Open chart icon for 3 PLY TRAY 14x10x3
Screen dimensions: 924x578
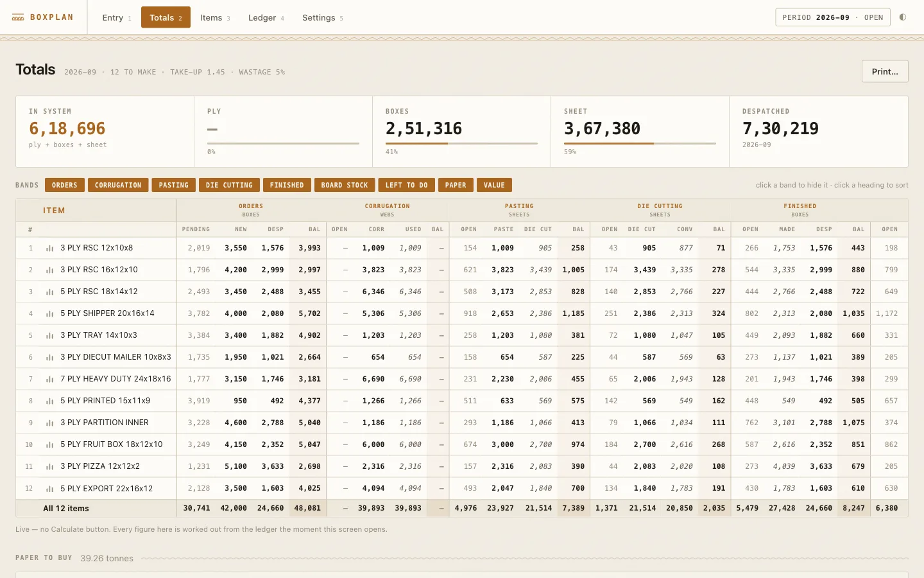tap(49, 335)
